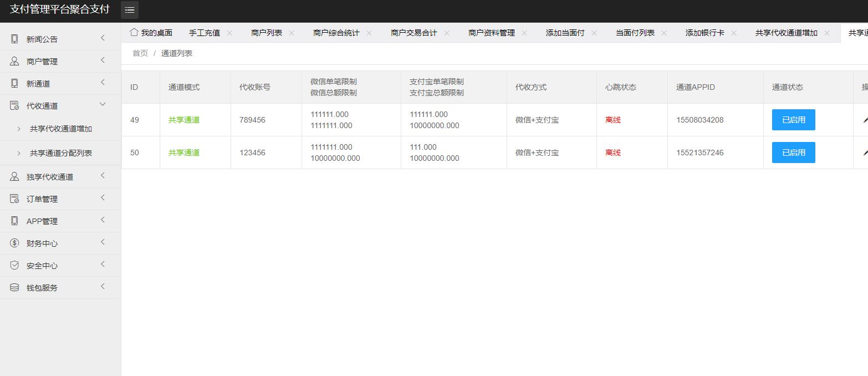Click the hamburger menu toggle icon
The width and height of the screenshot is (868, 376).
tap(130, 10)
